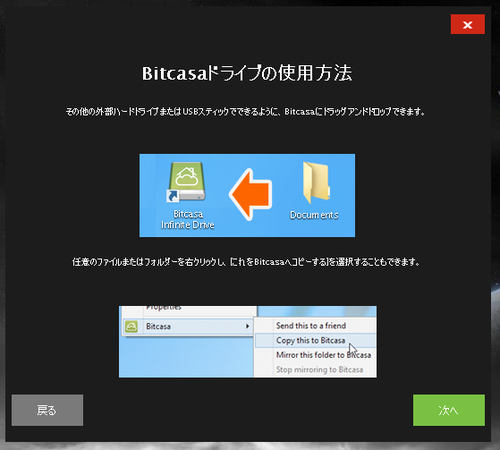Click the drag-and-drop instruction text

(x=245, y=112)
